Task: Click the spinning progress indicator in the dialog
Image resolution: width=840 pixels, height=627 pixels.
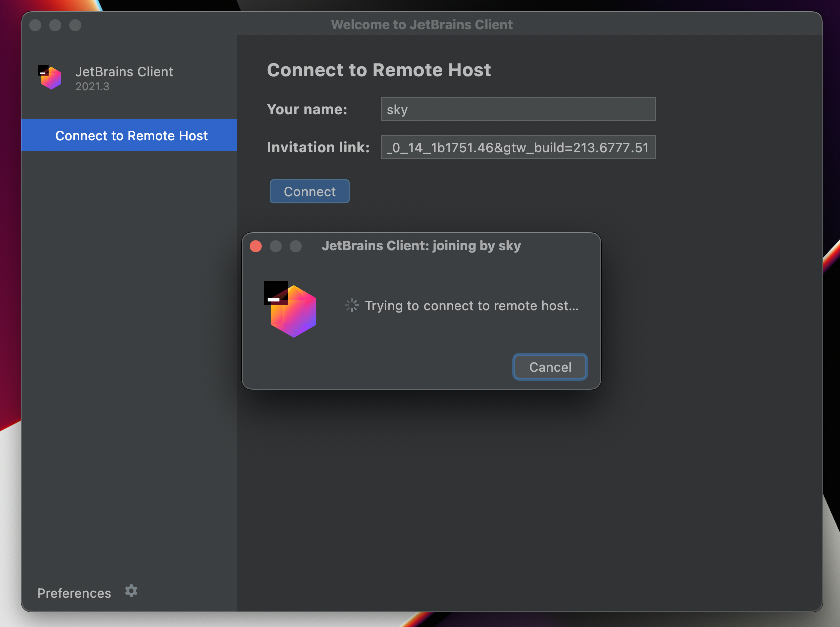Action: (x=351, y=305)
